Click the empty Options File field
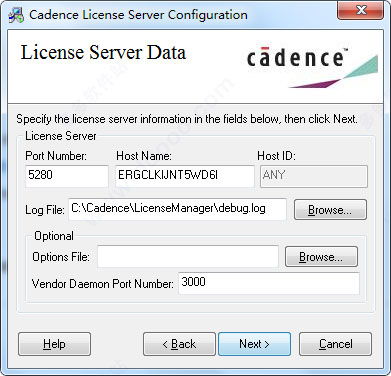Screen dimensions: 391x376 pos(188,256)
